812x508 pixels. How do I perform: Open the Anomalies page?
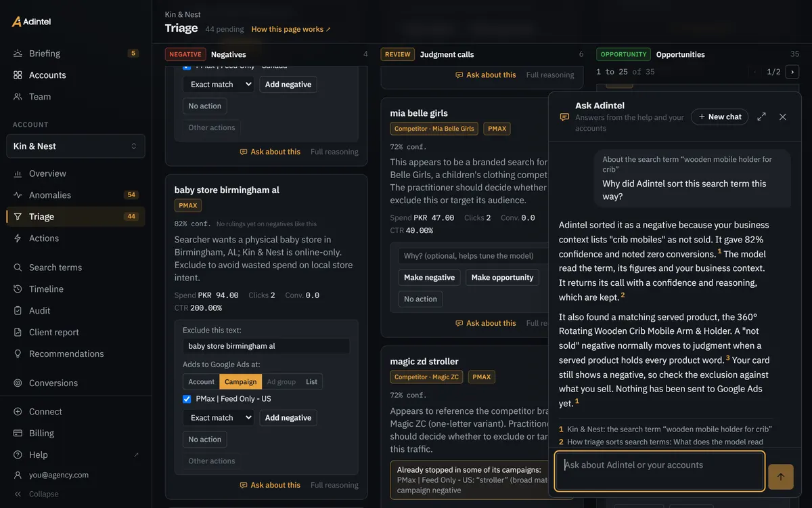[x=76, y=195]
